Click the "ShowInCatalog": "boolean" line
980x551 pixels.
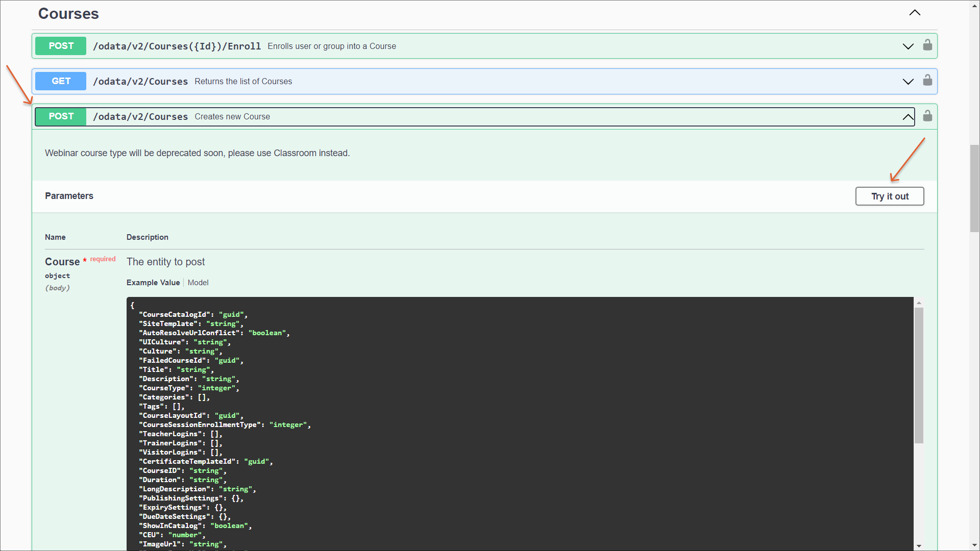click(x=195, y=526)
